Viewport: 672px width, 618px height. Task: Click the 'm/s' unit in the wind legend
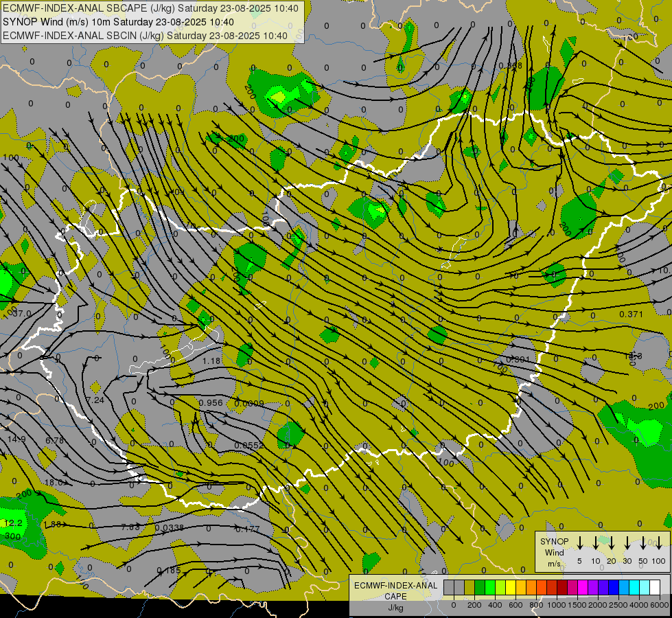tap(554, 564)
